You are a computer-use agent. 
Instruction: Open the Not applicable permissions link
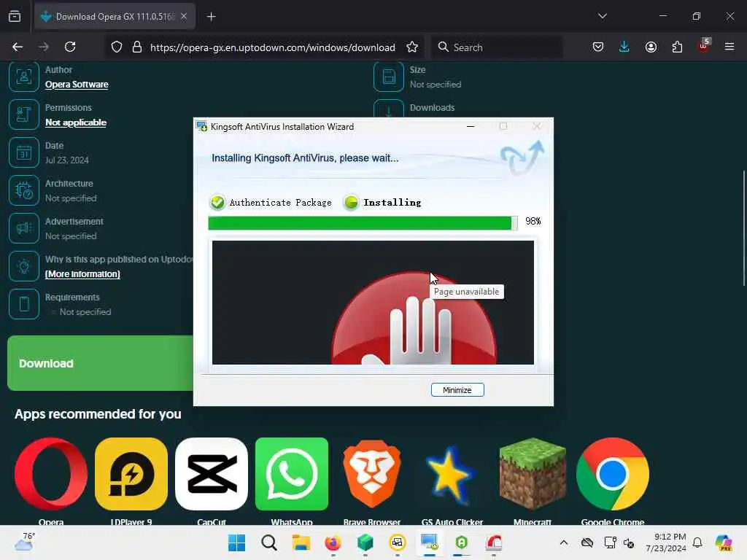pos(76,122)
